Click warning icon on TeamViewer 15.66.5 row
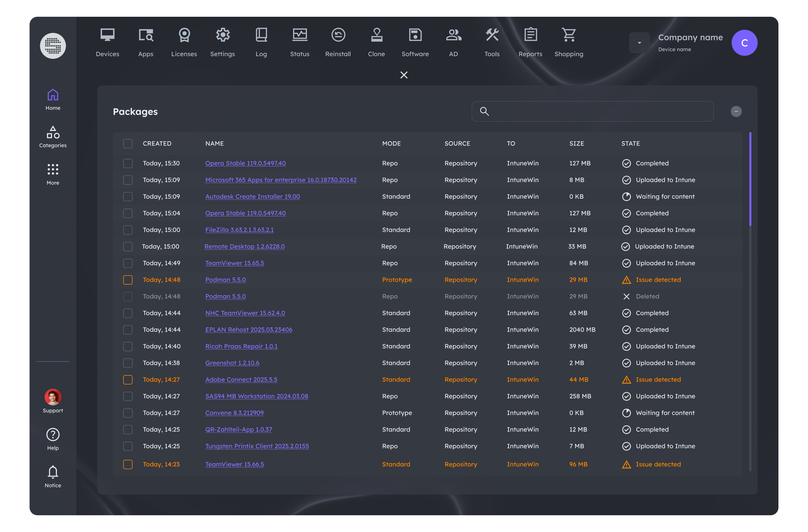The image size is (808, 532). pyautogui.click(x=626, y=464)
